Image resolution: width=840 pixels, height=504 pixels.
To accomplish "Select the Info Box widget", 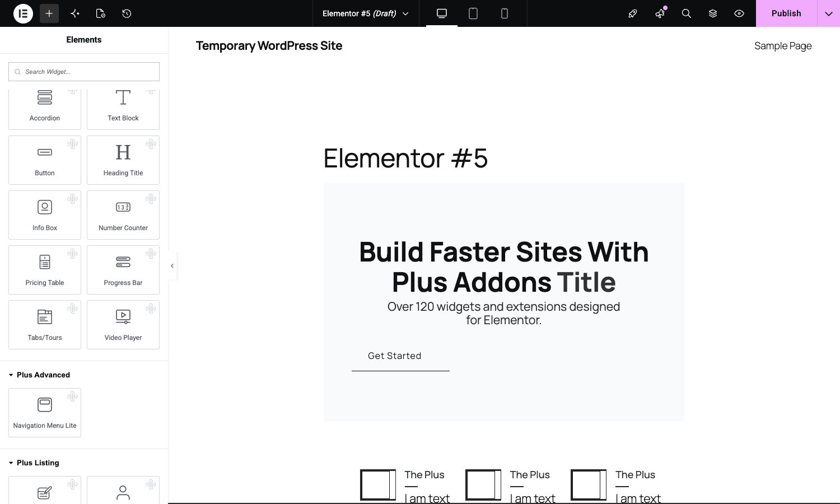I will pyautogui.click(x=45, y=215).
